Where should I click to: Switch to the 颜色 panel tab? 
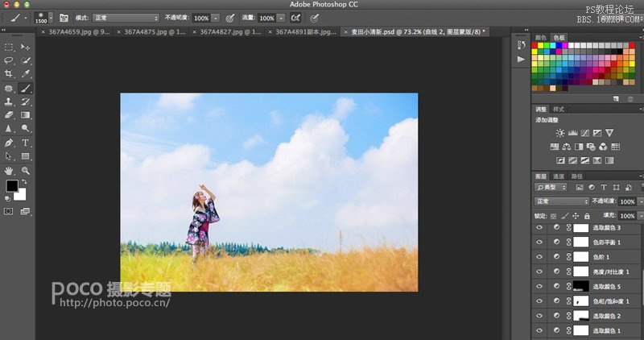[540, 37]
